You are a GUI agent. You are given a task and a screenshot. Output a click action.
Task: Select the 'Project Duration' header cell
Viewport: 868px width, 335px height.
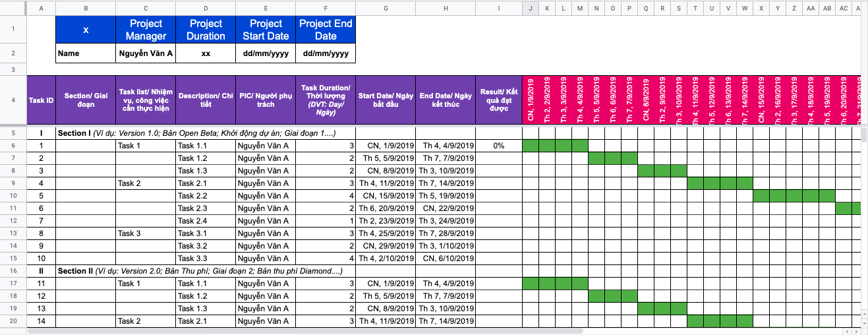[x=206, y=30]
